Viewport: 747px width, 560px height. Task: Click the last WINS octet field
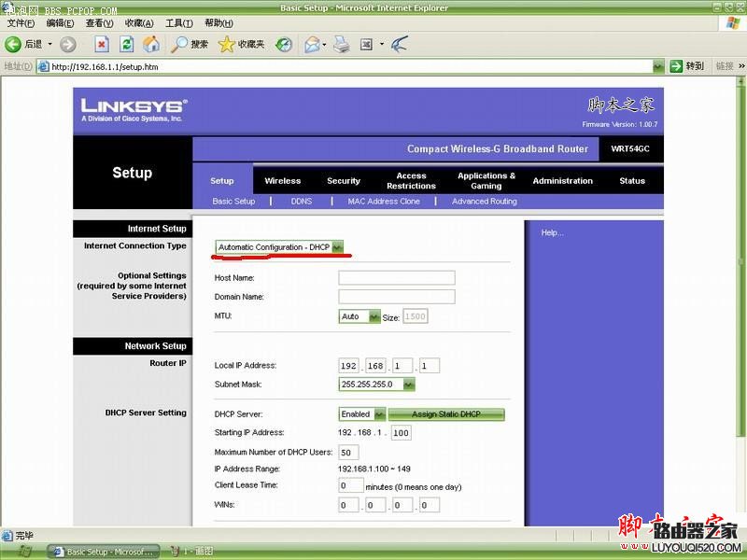pos(430,505)
